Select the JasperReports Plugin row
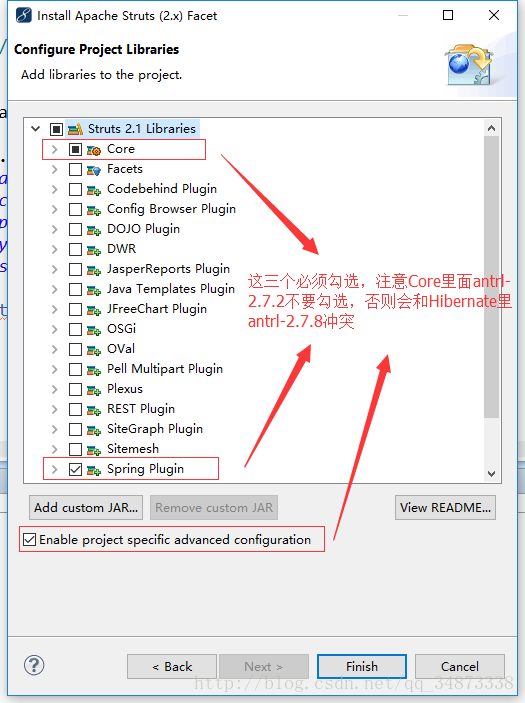Image resolution: width=525 pixels, height=703 pixels. click(x=168, y=269)
